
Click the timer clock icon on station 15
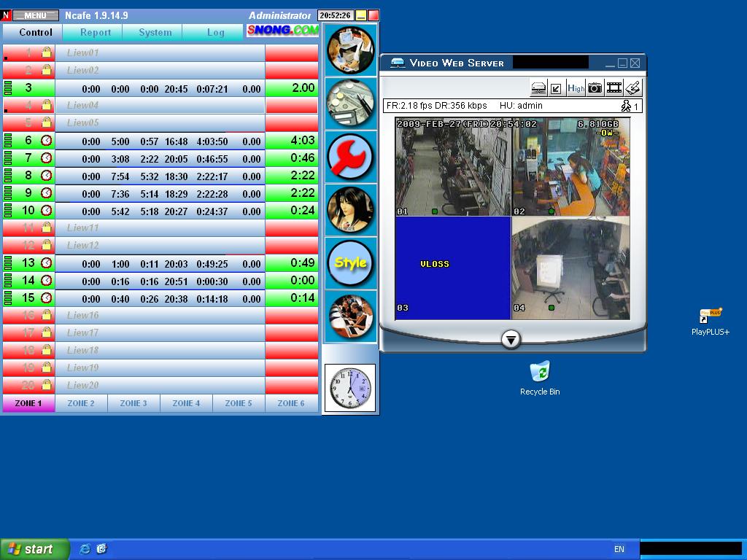click(46, 297)
